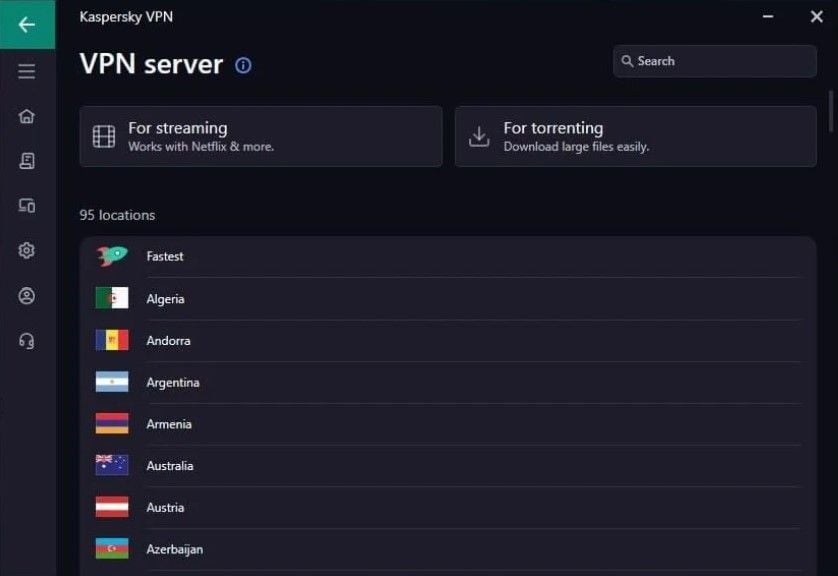Open the reports icon in the sidebar
Image resolution: width=838 pixels, height=576 pixels.
pos(27,161)
